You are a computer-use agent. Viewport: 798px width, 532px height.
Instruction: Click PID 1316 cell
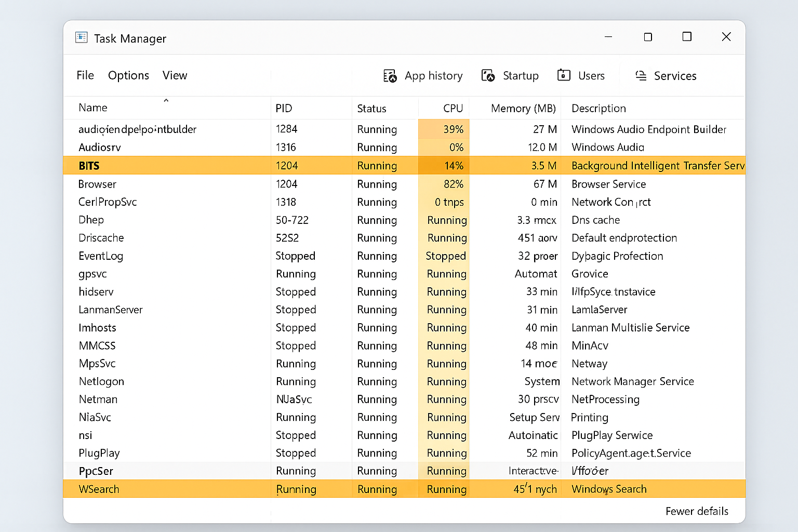pos(286,147)
